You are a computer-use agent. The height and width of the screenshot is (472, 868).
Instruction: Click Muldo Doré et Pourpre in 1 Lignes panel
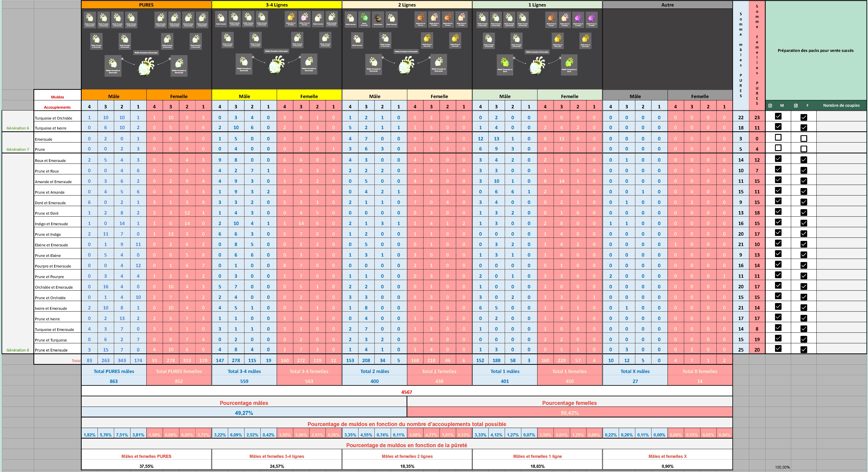pyautogui.click(x=551, y=20)
